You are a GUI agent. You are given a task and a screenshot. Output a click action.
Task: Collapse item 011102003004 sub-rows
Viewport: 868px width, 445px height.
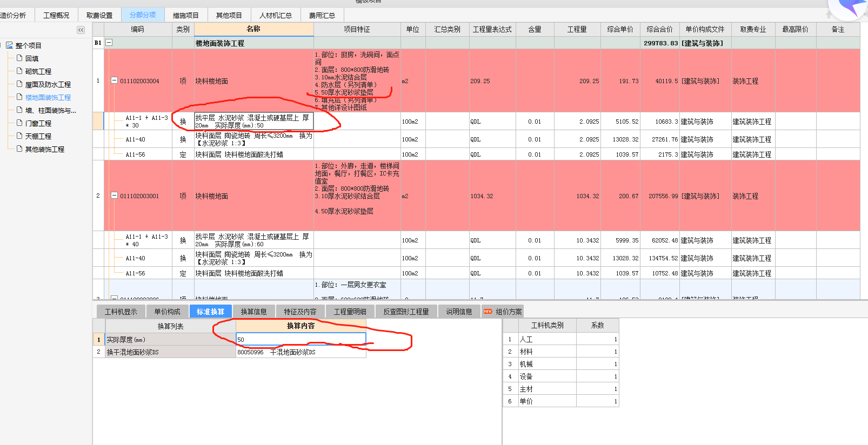[x=114, y=80]
